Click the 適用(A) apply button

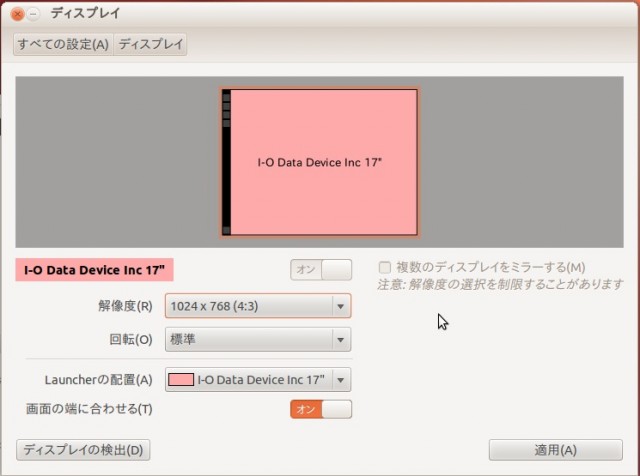(x=556, y=450)
